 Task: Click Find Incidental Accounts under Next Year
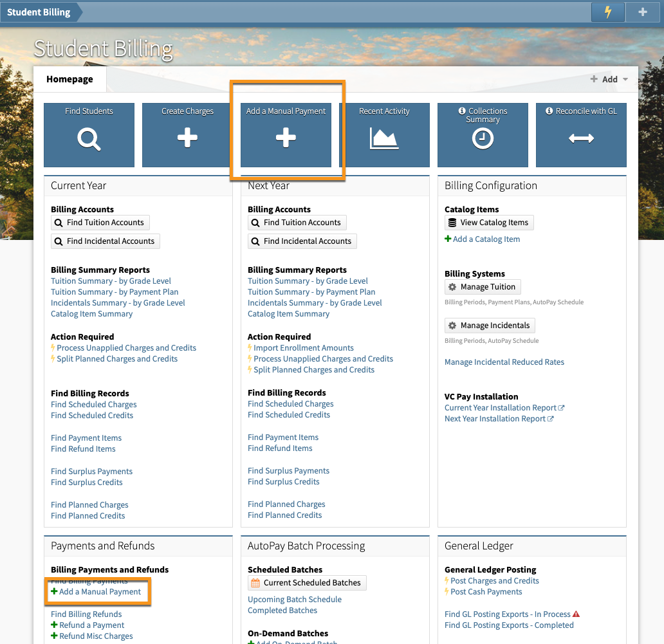point(302,241)
